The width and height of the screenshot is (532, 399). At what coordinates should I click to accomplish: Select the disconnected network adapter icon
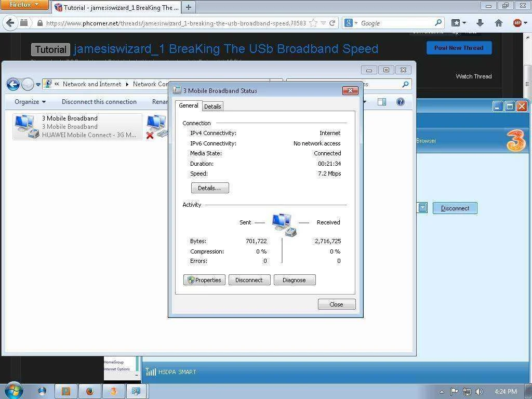pyautogui.click(x=156, y=127)
